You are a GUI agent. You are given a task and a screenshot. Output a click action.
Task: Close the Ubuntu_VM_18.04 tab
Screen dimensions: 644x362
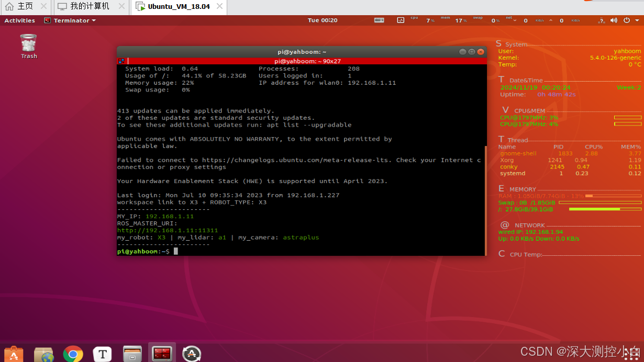[219, 7]
